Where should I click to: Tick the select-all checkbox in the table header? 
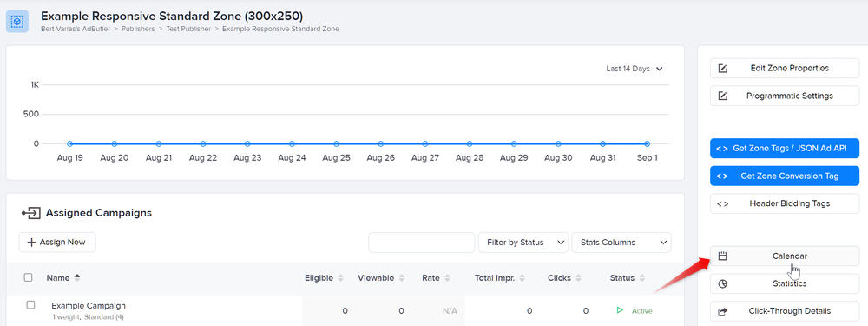[29, 277]
